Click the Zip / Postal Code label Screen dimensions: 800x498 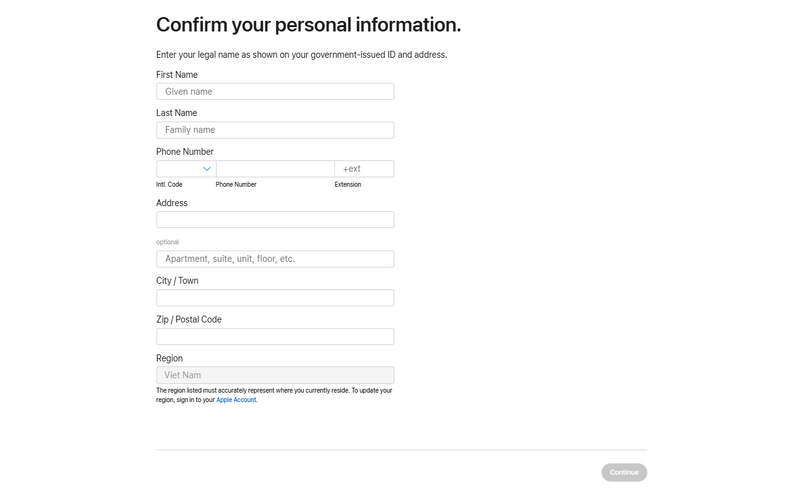point(189,320)
